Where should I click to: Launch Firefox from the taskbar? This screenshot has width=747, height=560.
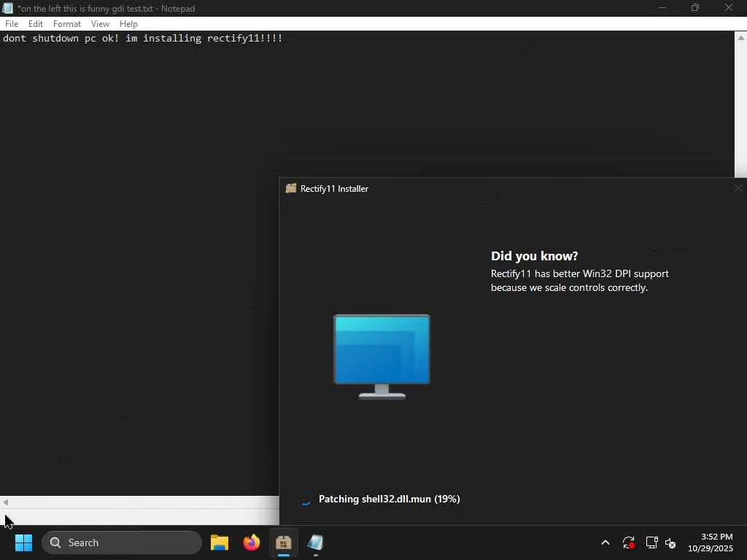pyautogui.click(x=252, y=542)
